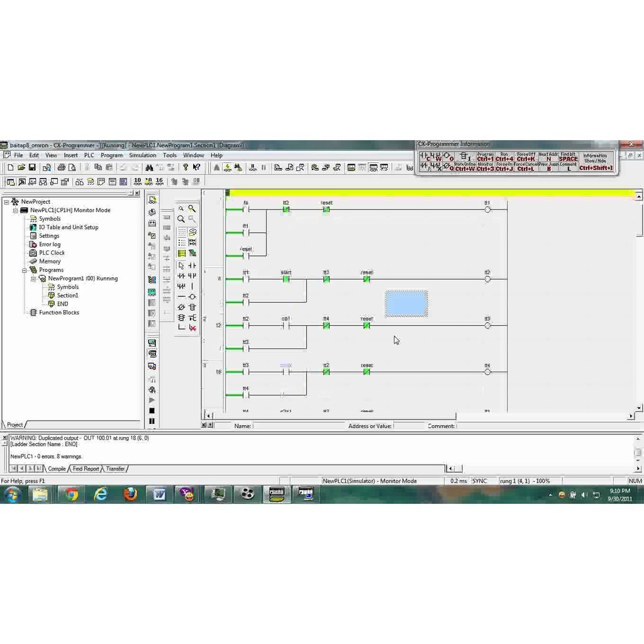Collapse the NewProject tree node
Screen dimensions: 644x644
click(6, 202)
